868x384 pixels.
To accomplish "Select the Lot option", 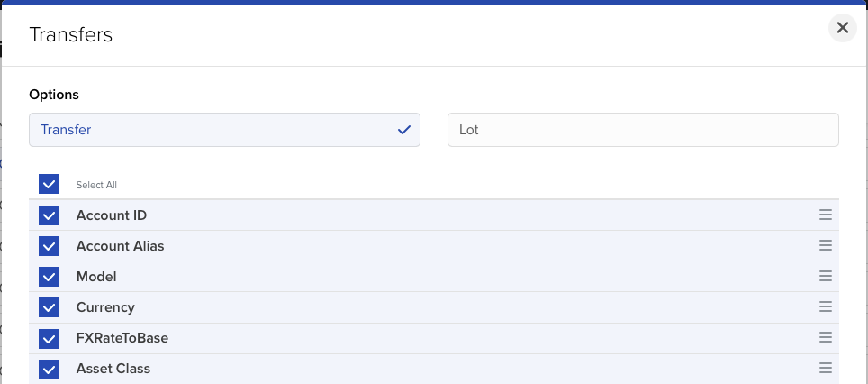I will (x=643, y=130).
